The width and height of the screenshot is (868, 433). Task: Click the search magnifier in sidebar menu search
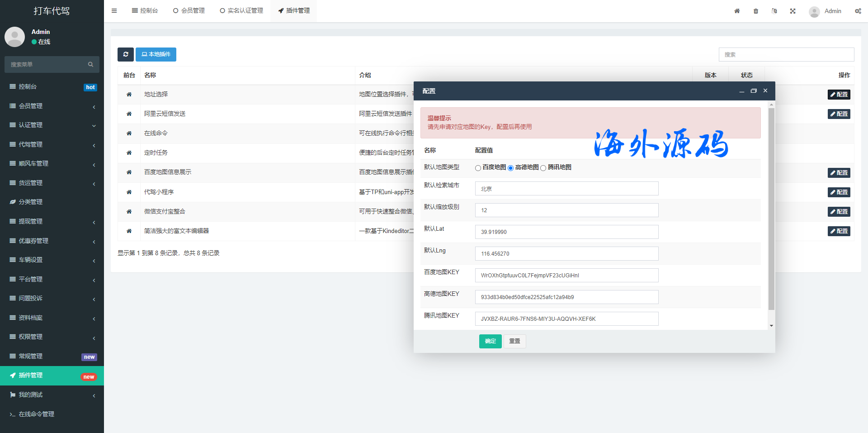pyautogui.click(x=90, y=65)
